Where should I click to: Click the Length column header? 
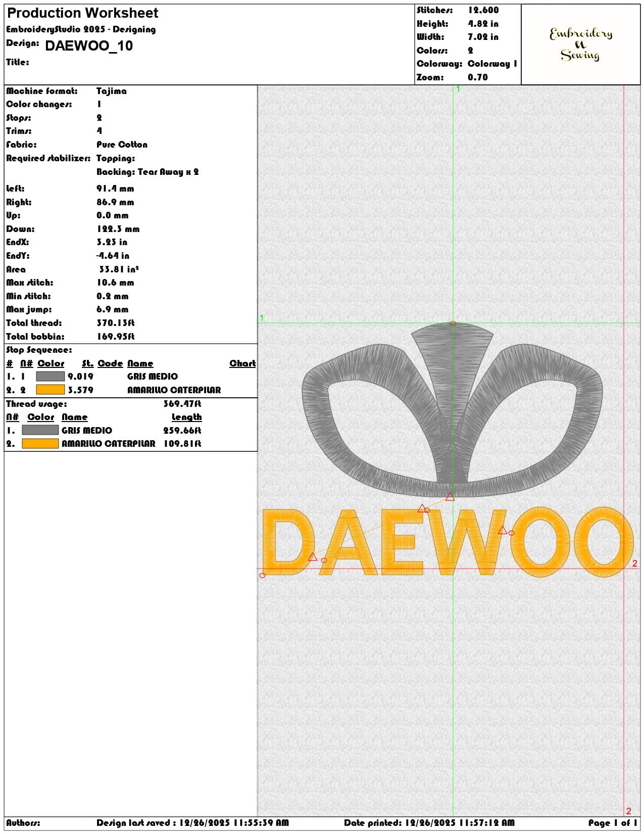point(186,418)
